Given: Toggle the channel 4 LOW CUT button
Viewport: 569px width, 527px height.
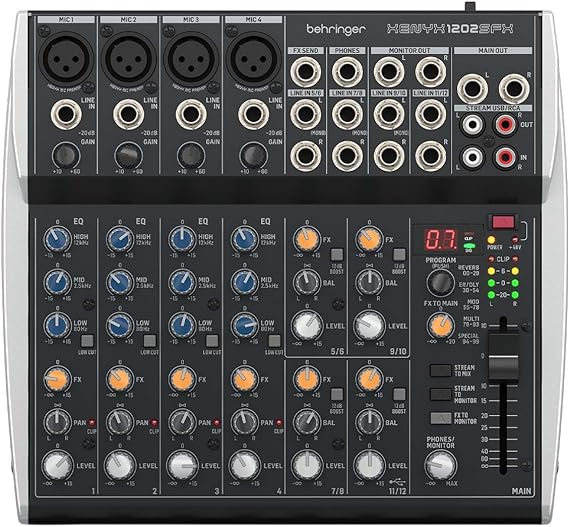Looking at the screenshot, I should (x=274, y=341).
